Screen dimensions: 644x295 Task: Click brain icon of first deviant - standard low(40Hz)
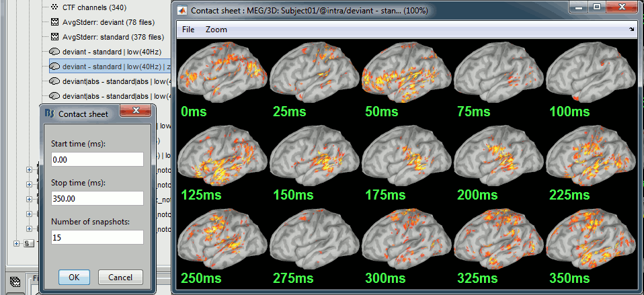tap(54, 52)
